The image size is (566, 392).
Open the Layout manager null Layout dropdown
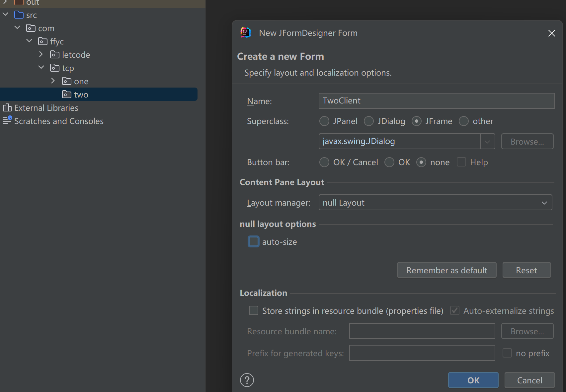click(x=435, y=202)
